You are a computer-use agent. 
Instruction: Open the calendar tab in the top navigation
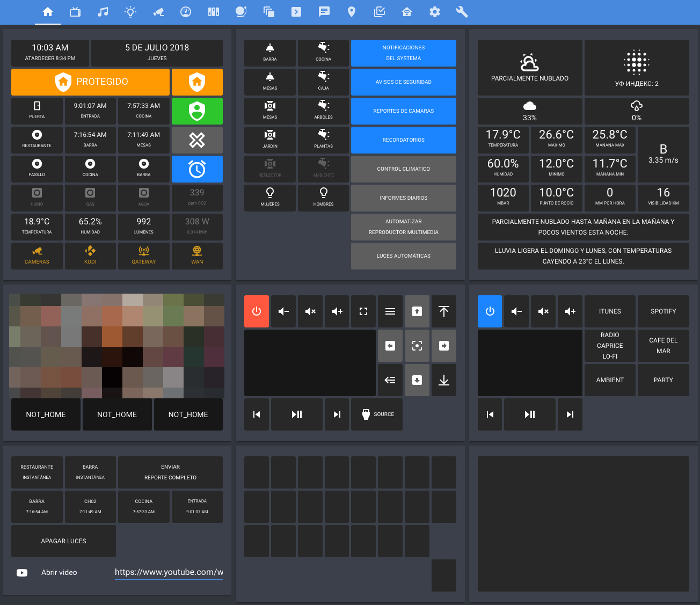75,12
